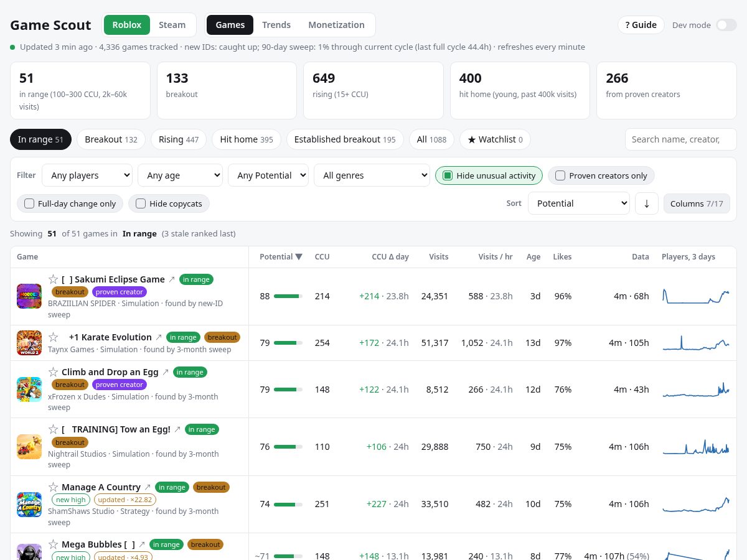Star +1 Karate Evolution for the watchlist
Image resolution: width=747 pixels, height=560 pixels.
[x=54, y=337]
